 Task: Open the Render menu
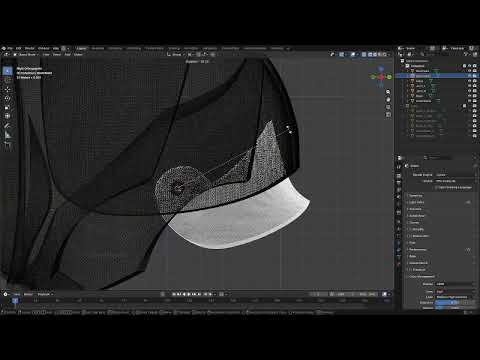tap(30, 48)
